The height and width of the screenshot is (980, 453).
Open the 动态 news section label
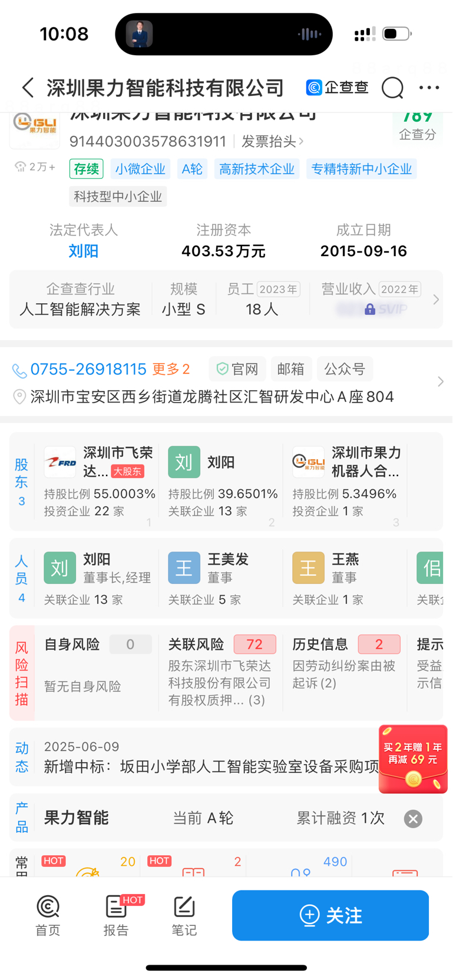coord(22,757)
